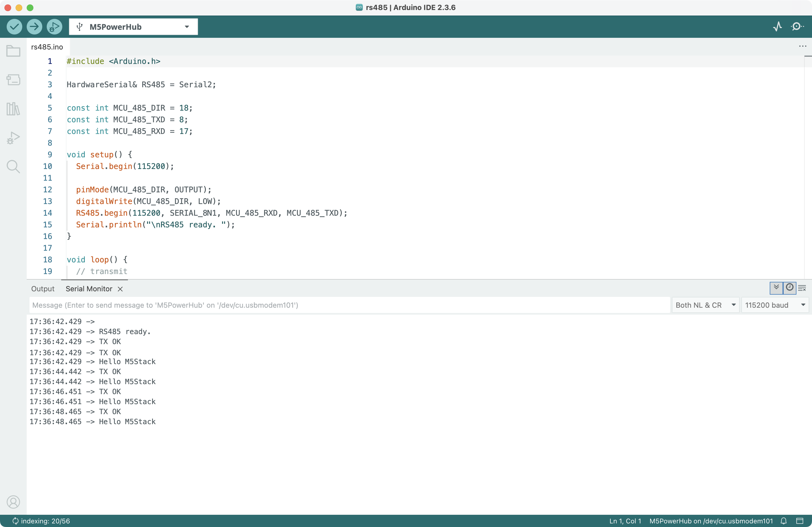
Task: Toggle autoscroll in the Serial Monitor
Action: tap(776, 288)
